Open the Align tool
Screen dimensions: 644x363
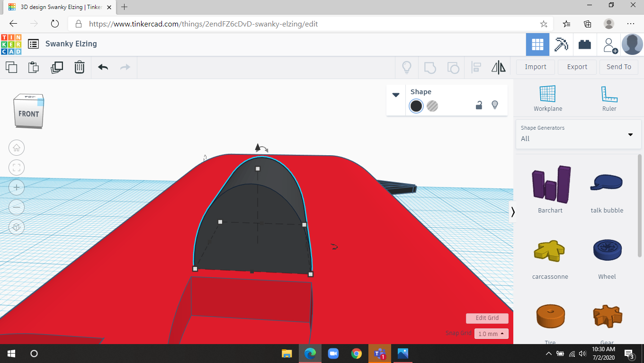click(476, 67)
